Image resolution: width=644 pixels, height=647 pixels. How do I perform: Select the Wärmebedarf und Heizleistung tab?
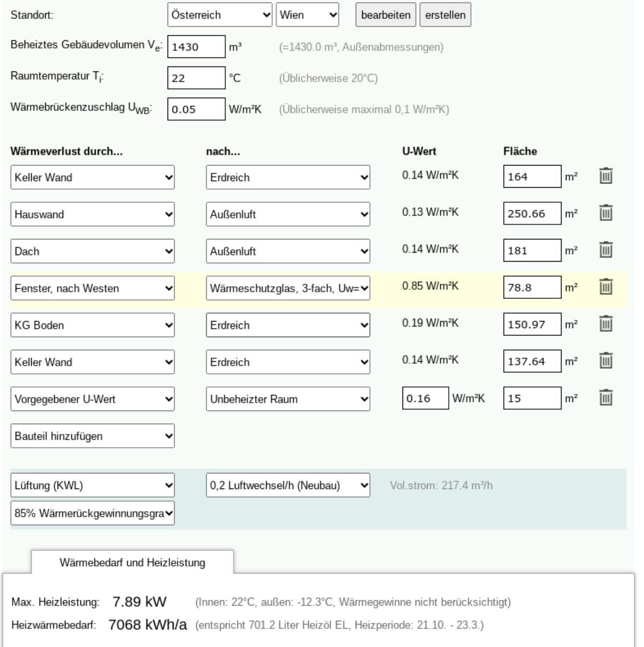(x=132, y=562)
